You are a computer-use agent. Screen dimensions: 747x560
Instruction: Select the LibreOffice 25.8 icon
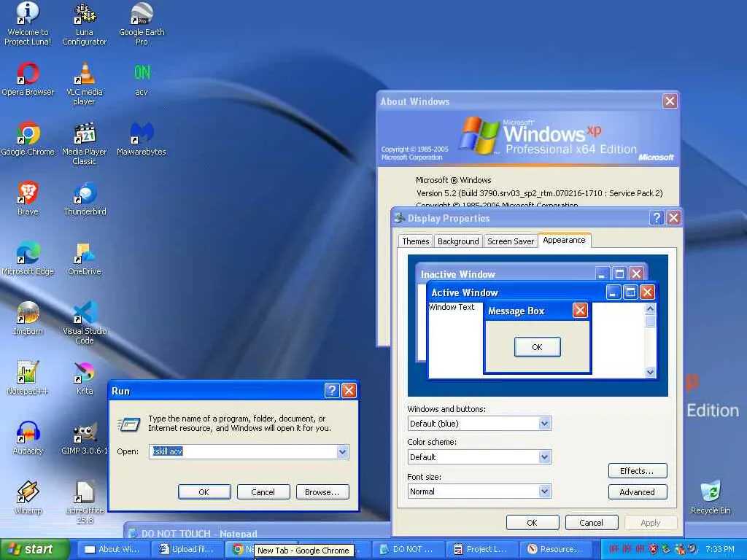coord(85,502)
